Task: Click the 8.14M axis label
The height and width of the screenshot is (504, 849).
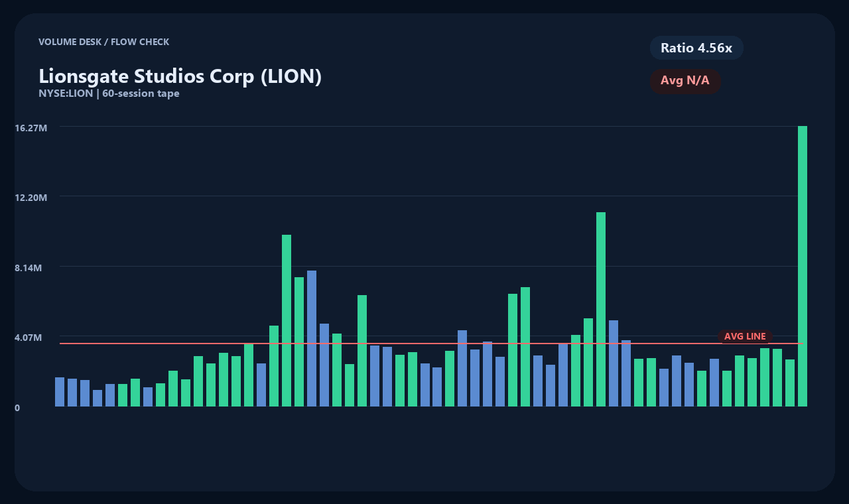Action: tap(29, 268)
